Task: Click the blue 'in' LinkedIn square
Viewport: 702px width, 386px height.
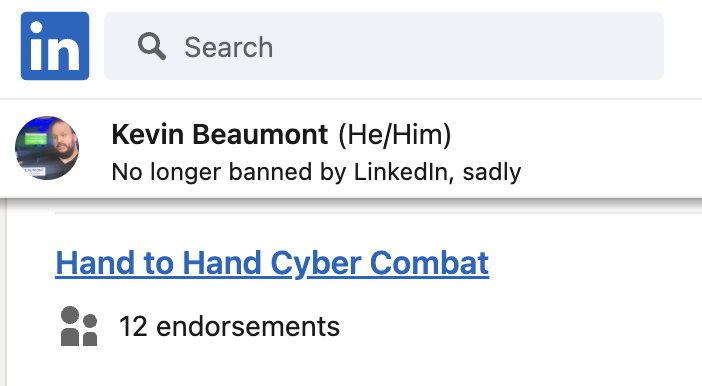Action: click(55, 46)
